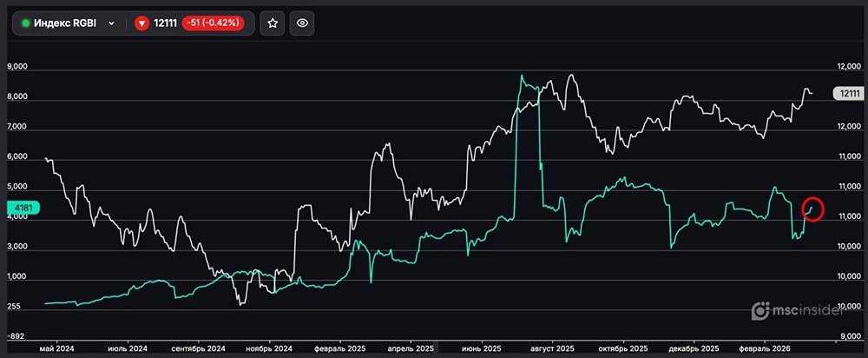Click the 255 axis value
This screenshot has height=358, width=868.
pyautogui.click(x=13, y=307)
